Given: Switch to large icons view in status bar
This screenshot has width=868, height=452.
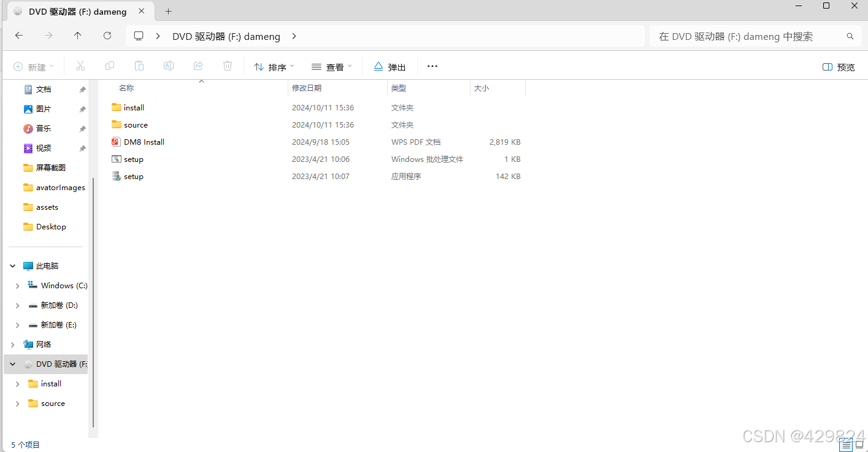Looking at the screenshot, I should click(859, 444).
